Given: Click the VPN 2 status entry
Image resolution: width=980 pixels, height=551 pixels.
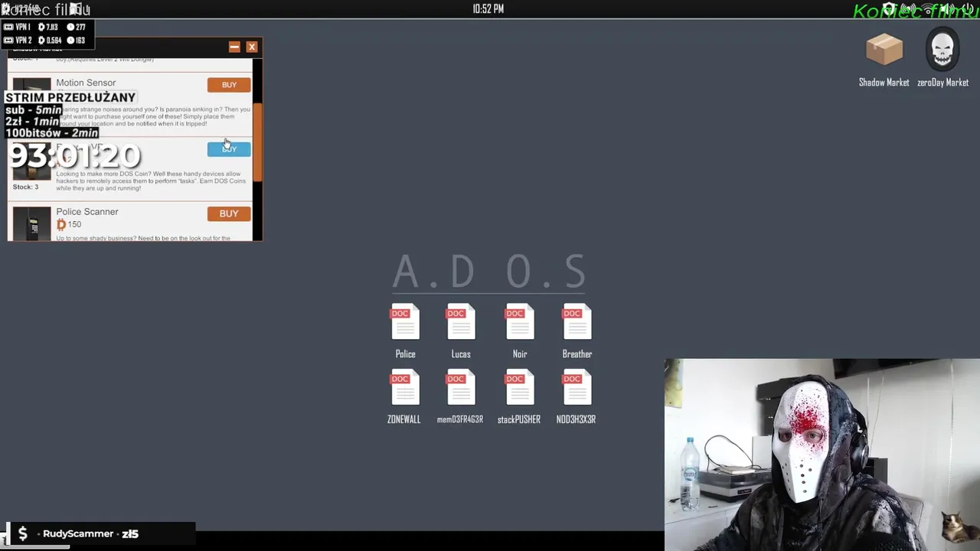Looking at the screenshot, I should pos(44,40).
